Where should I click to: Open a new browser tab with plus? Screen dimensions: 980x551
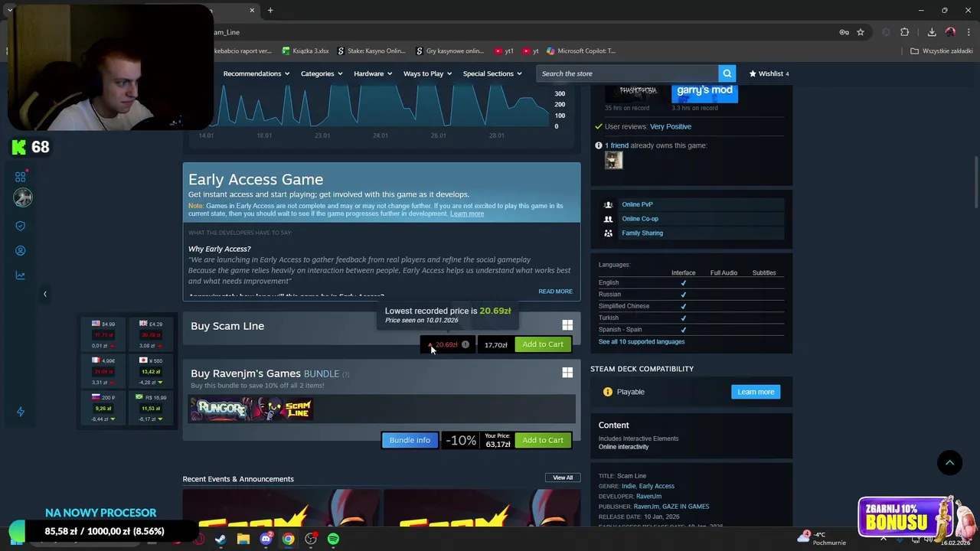[270, 11]
